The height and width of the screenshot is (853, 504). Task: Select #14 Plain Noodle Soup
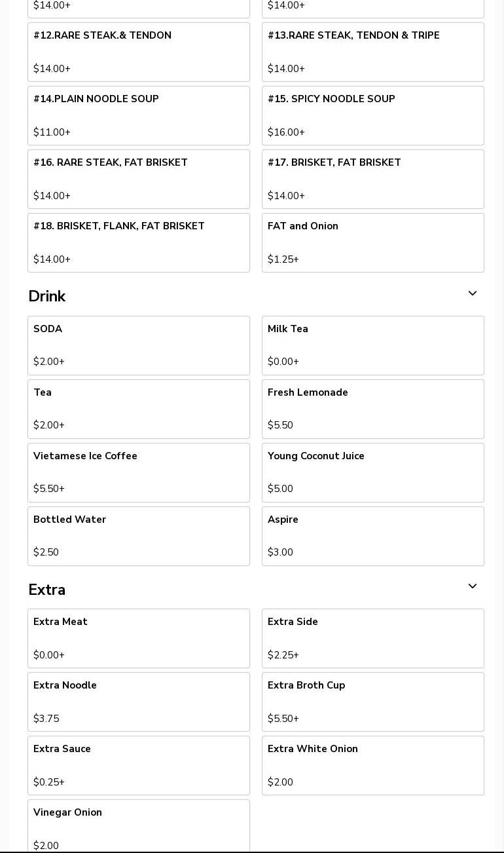(139, 115)
